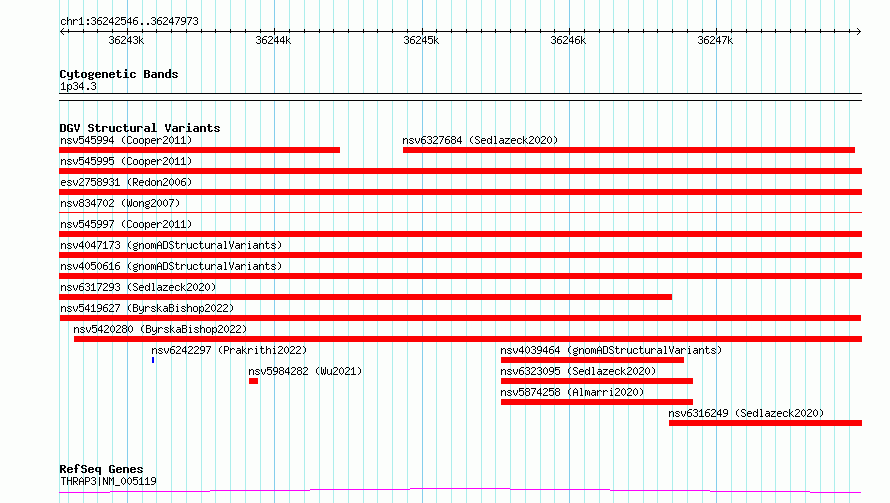Click the red bar under nsv6327684
This screenshot has height=503, width=890.
pyautogui.click(x=629, y=150)
